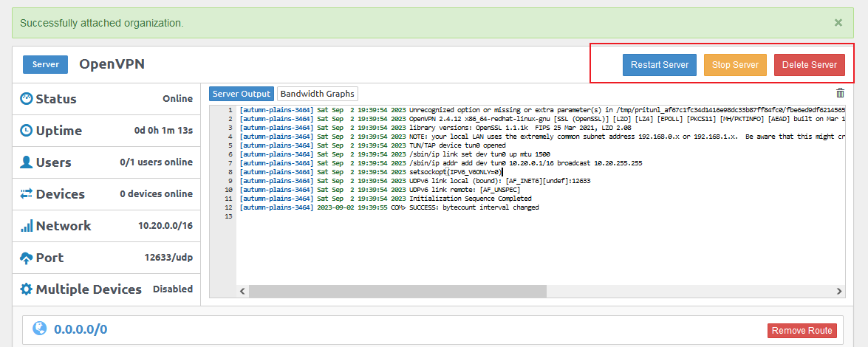The width and height of the screenshot is (868, 347).
Task: Click the Multiple Devices label
Action: point(89,289)
